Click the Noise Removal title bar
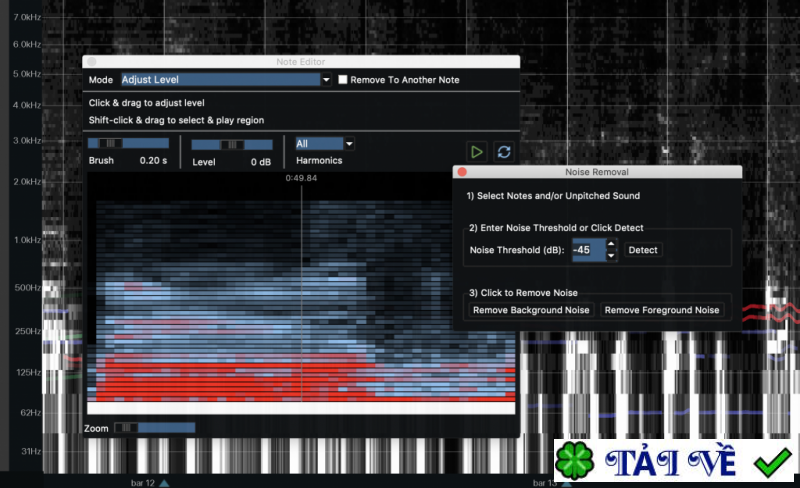This screenshot has height=488, width=800. tap(597, 172)
